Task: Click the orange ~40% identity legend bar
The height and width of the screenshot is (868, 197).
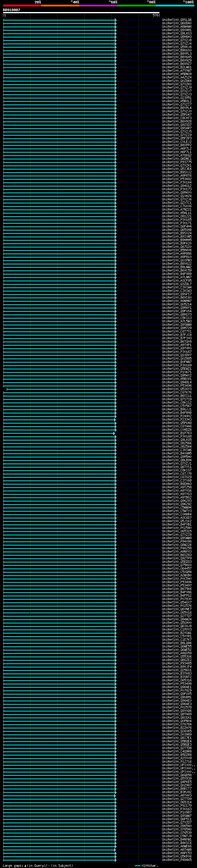Action: coord(61,6)
